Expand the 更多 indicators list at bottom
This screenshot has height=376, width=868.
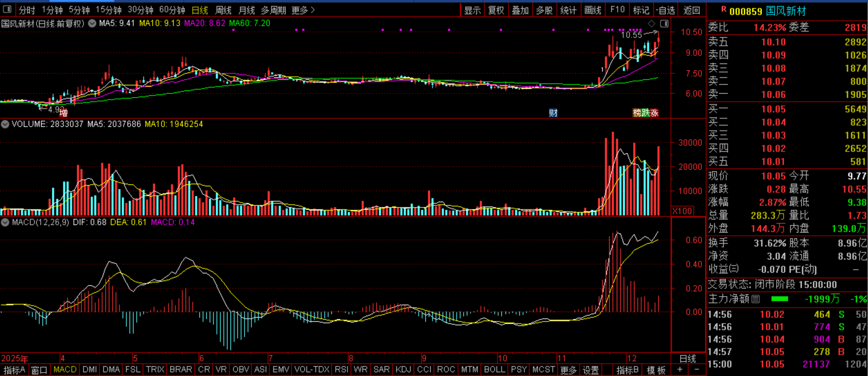click(x=569, y=370)
